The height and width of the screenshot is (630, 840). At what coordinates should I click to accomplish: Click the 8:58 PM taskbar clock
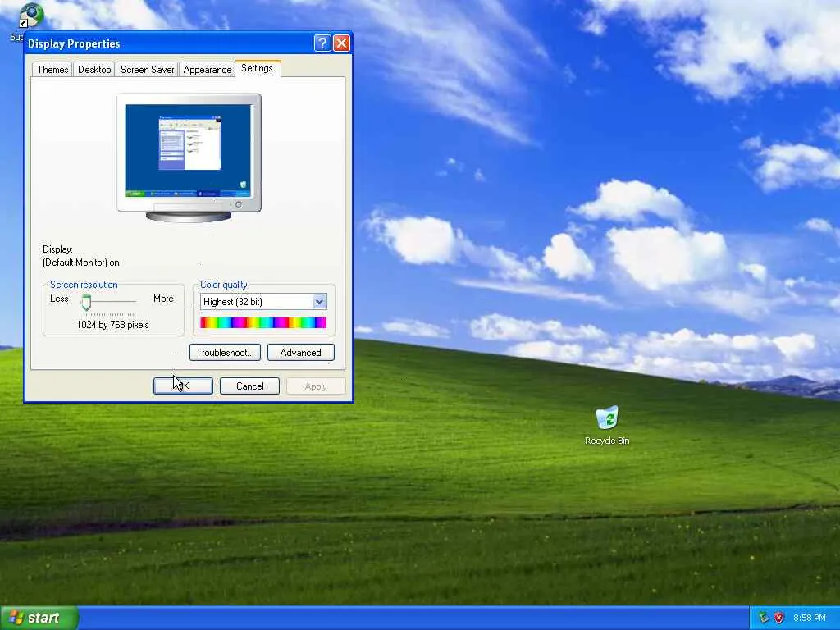810,618
